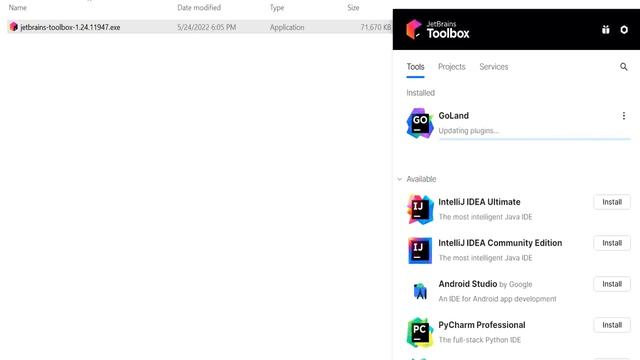The image size is (640, 360).
Task: Install IntelliJ IDEA Community Edition
Action: pos(612,243)
